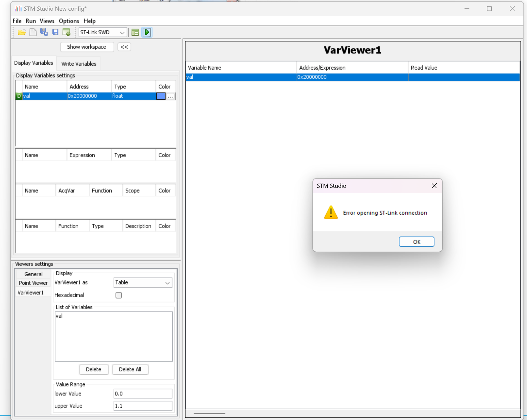The image size is (527, 420).
Task: Click the import variables toolbar icon
Action: 67,32
